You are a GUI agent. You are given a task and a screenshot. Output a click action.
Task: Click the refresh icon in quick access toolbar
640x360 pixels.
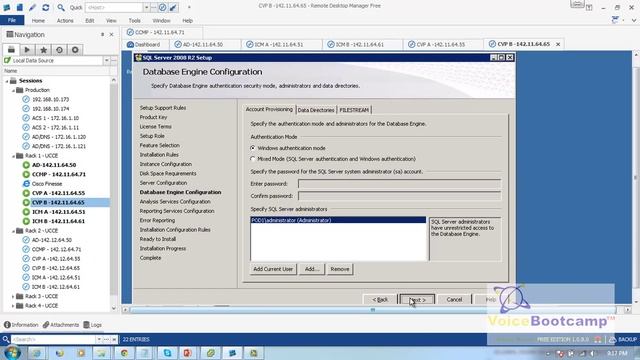45,7
